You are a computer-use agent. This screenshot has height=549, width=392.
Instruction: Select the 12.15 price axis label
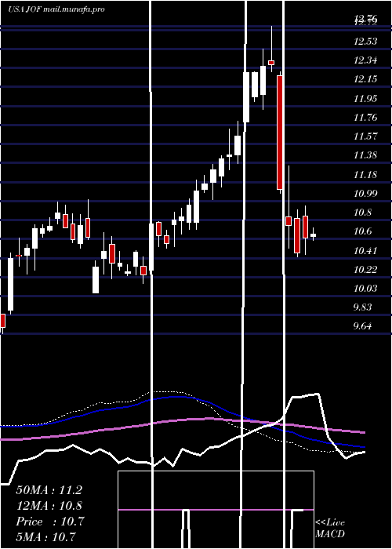(x=365, y=79)
